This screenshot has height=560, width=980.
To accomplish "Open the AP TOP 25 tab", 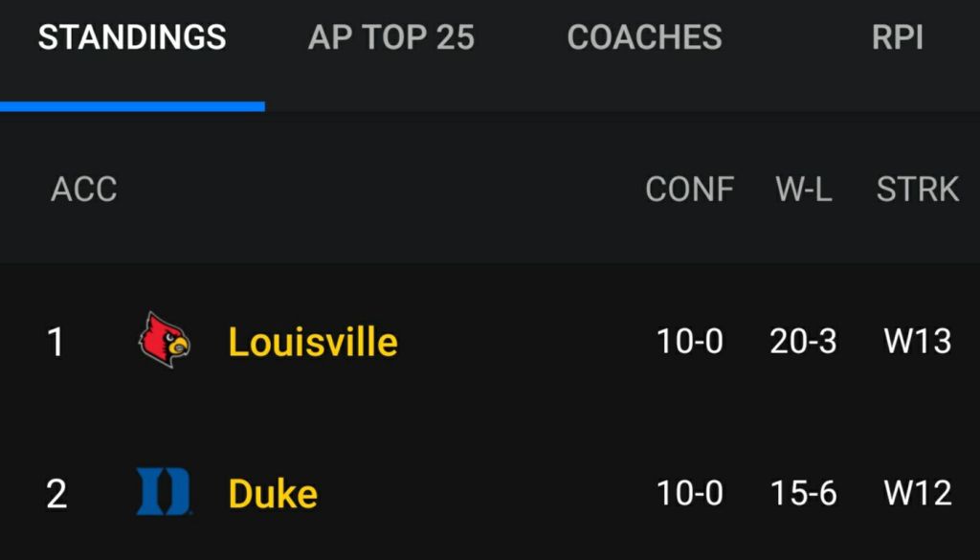I will coord(391,37).
